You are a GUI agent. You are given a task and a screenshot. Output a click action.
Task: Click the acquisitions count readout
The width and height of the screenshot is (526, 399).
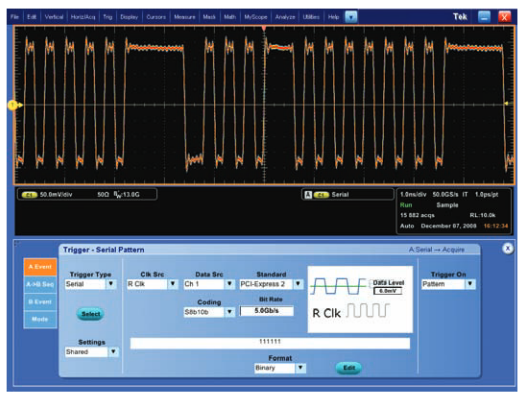tap(417, 215)
